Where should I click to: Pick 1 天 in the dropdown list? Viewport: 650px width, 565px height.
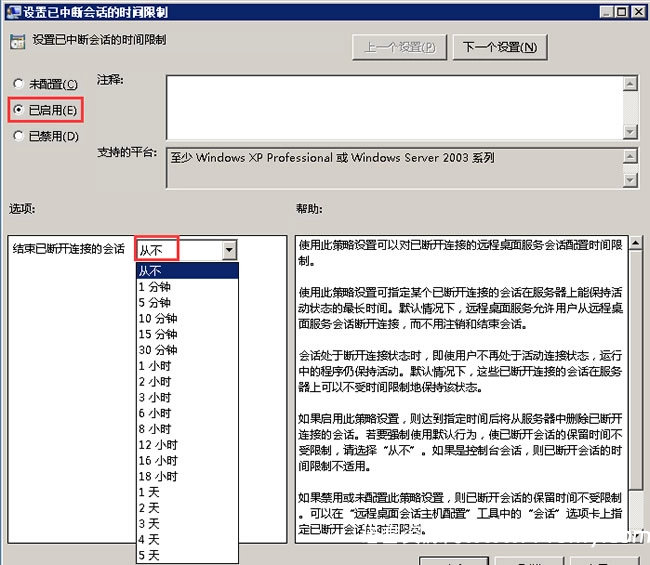pos(187,492)
